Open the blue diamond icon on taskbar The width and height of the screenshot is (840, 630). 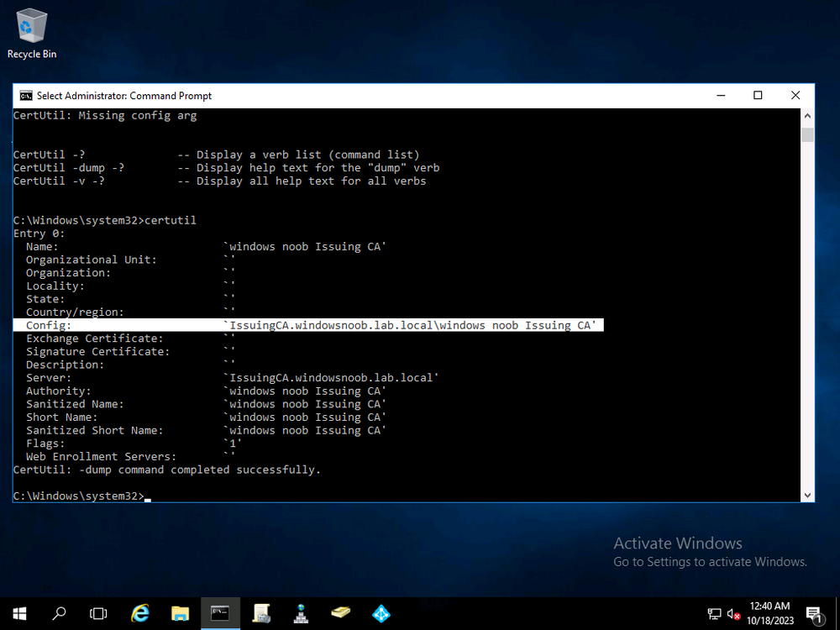coord(381,613)
